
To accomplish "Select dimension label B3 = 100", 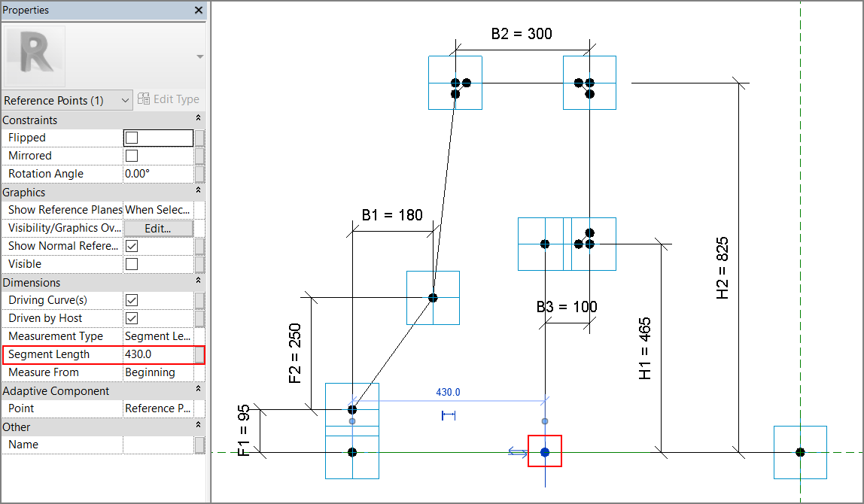I will (x=567, y=307).
